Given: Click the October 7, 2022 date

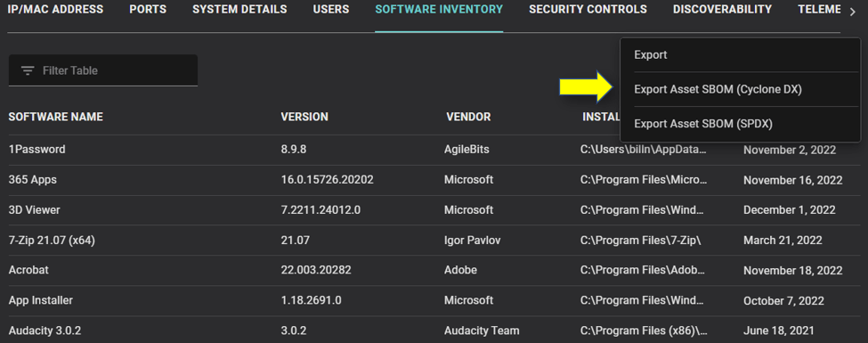Looking at the screenshot, I should click(783, 300).
